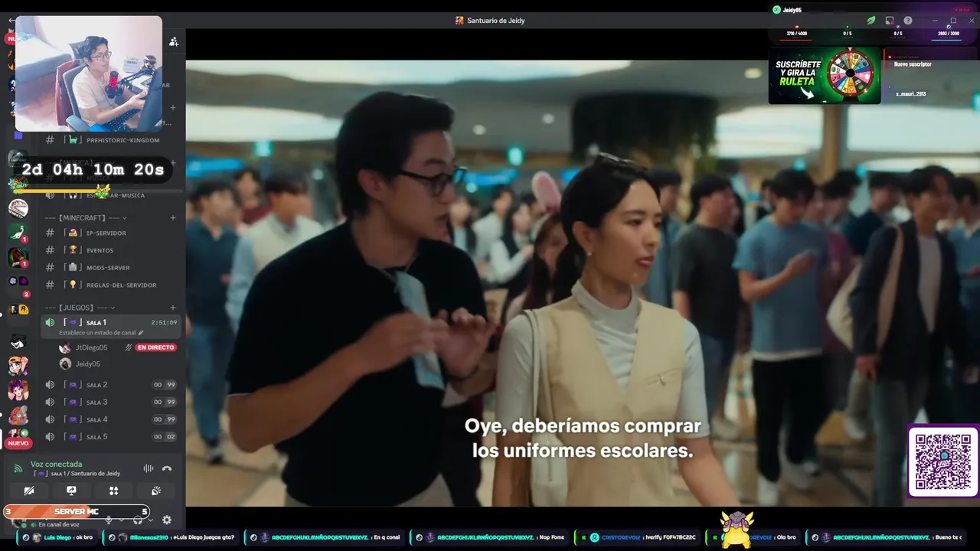Open the IP-SERVIDOR channel
This screenshot has height=551, width=980.
pos(111,233)
